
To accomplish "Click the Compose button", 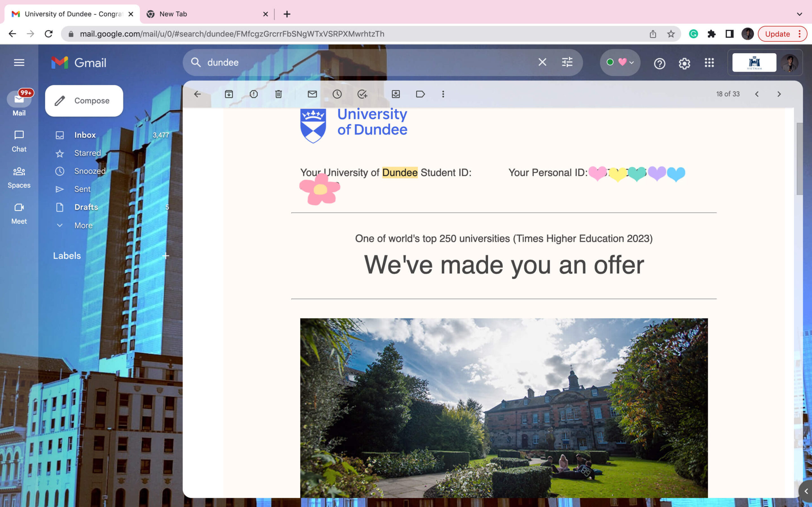I will pyautogui.click(x=84, y=100).
